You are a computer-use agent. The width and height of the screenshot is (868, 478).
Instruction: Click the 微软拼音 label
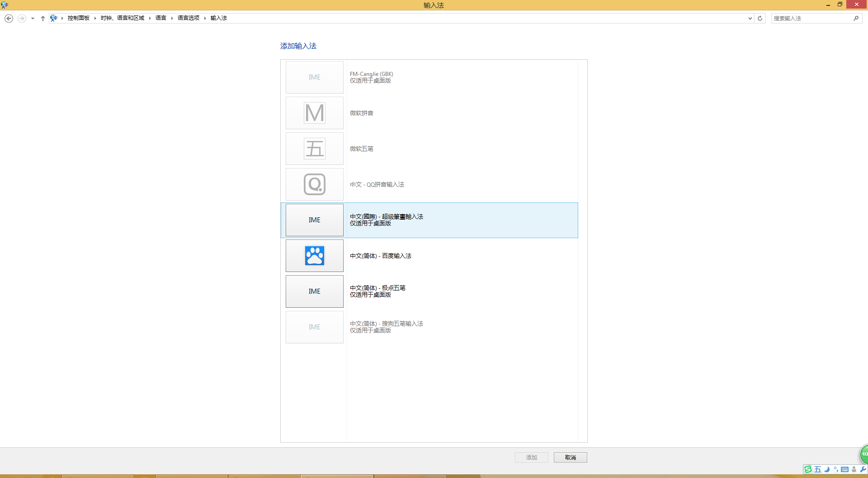coord(362,113)
